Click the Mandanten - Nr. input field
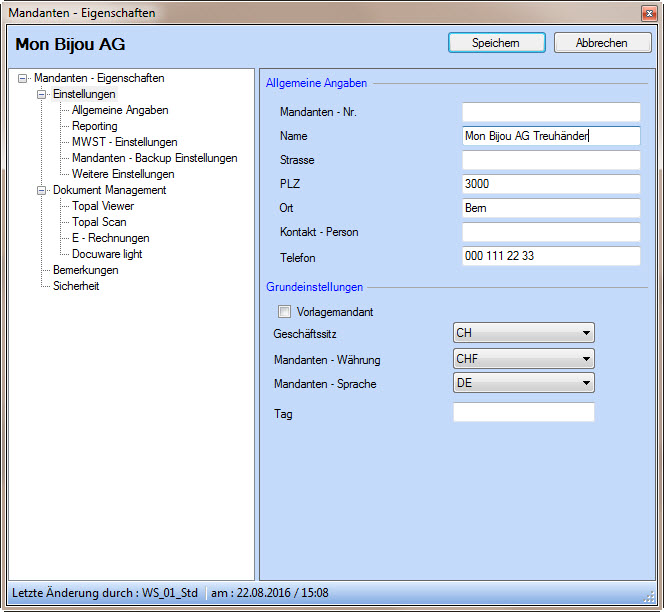 [x=550, y=112]
